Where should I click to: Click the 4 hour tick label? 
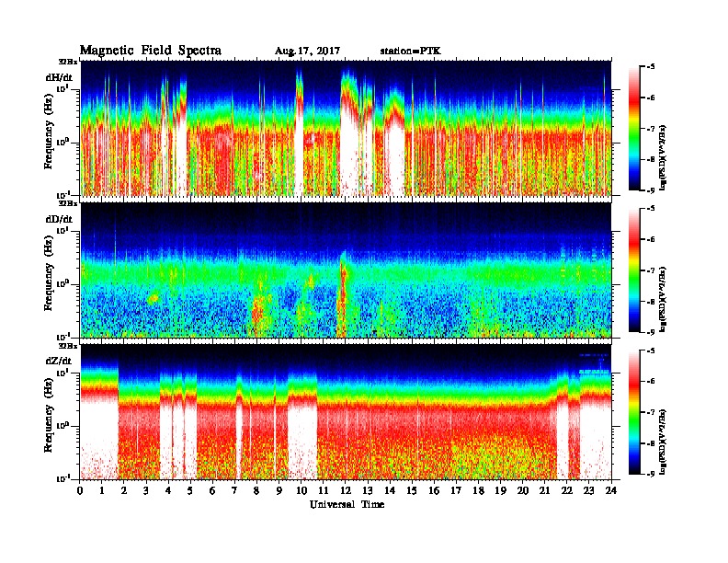coord(169,491)
